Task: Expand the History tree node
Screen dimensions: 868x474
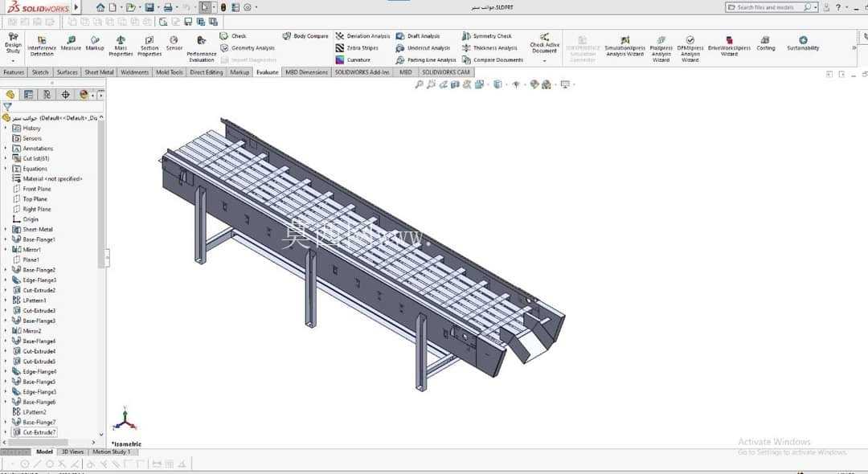Action: (x=6, y=129)
